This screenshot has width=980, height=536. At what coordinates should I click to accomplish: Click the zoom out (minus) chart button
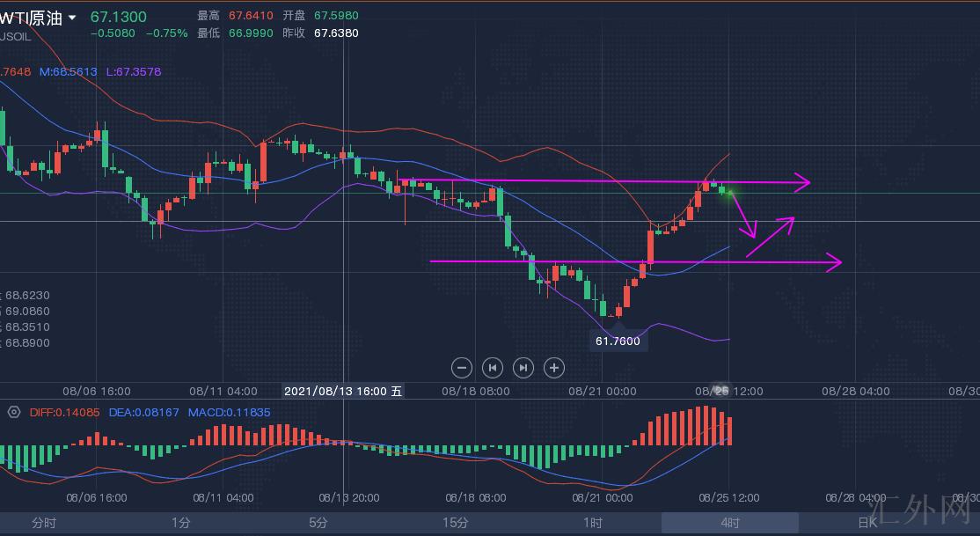point(462,367)
